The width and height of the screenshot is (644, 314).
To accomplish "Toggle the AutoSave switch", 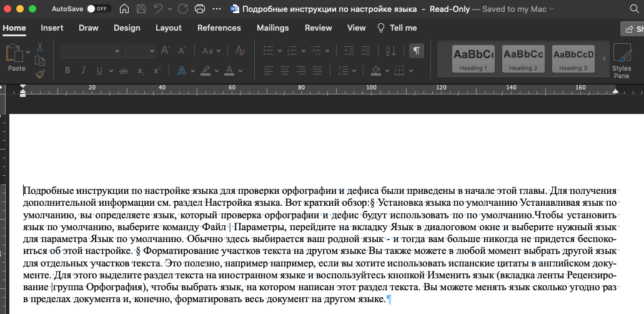I will 97,9.
